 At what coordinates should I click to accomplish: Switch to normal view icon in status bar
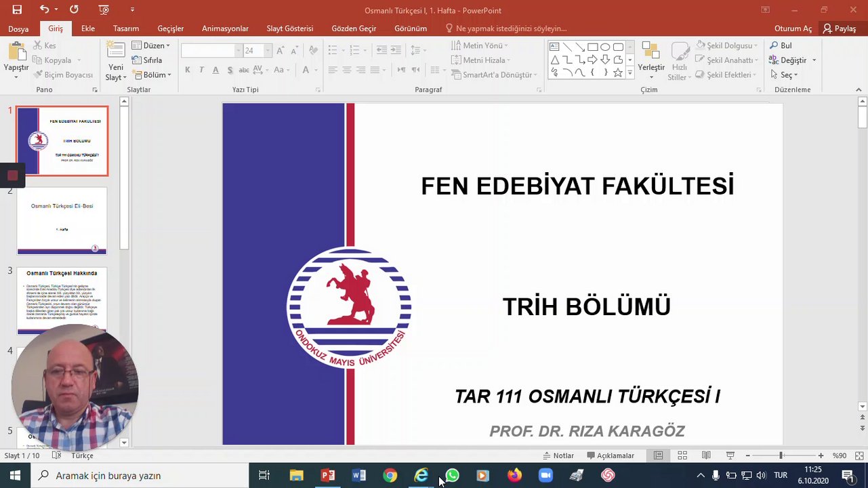pyautogui.click(x=658, y=455)
